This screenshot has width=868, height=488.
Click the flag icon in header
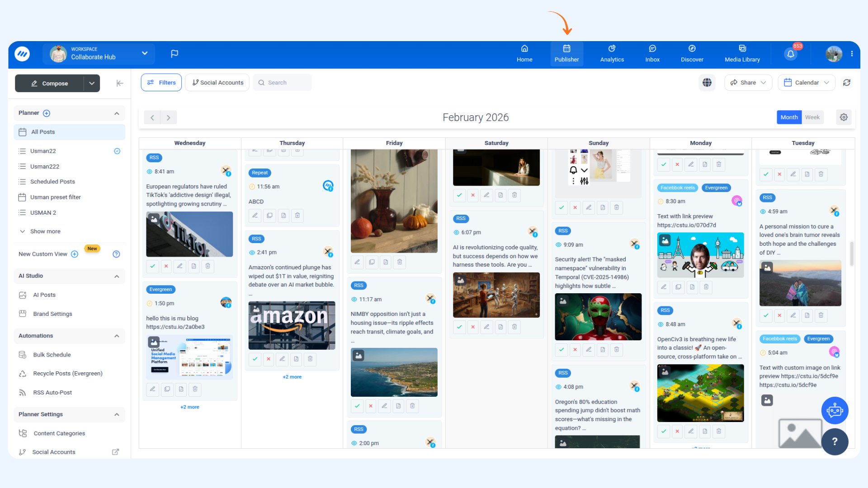(175, 54)
